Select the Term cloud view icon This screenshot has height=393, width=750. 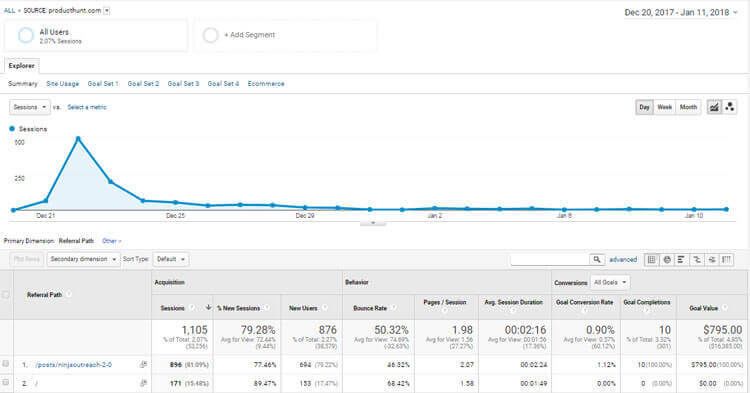pyautogui.click(x=712, y=259)
